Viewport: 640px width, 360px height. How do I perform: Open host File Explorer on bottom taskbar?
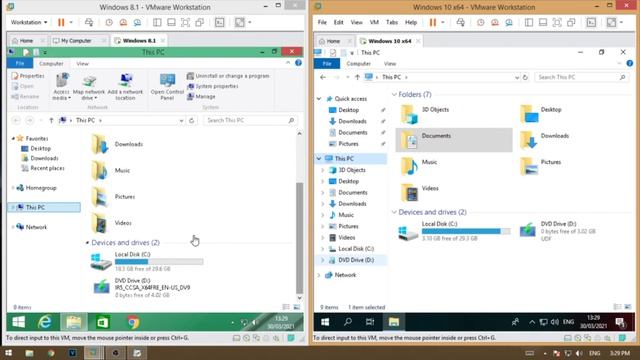tap(29, 353)
